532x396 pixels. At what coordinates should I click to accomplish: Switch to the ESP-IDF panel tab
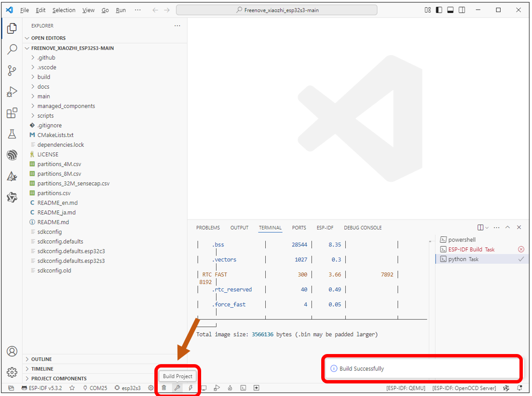(x=325, y=228)
